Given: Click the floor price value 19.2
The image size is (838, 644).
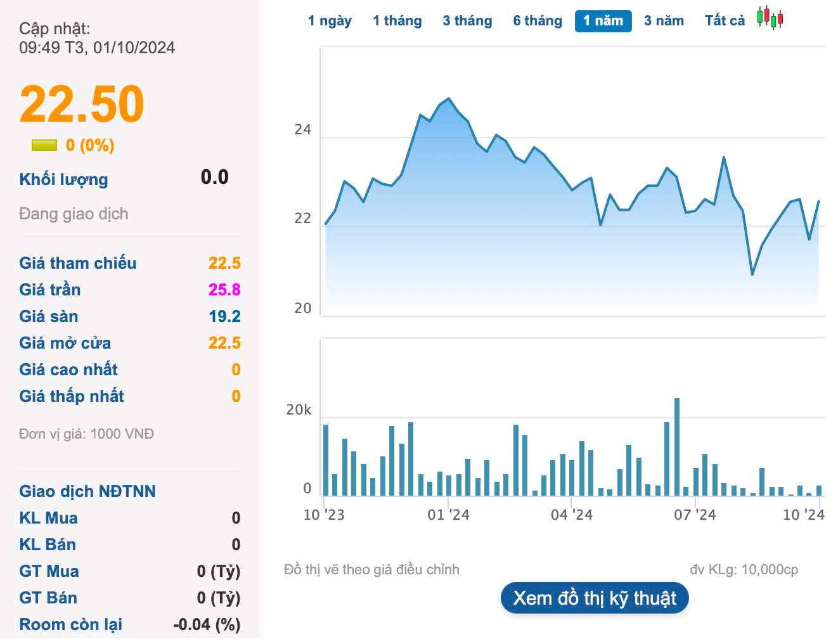Looking at the screenshot, I should coord(224,316).
